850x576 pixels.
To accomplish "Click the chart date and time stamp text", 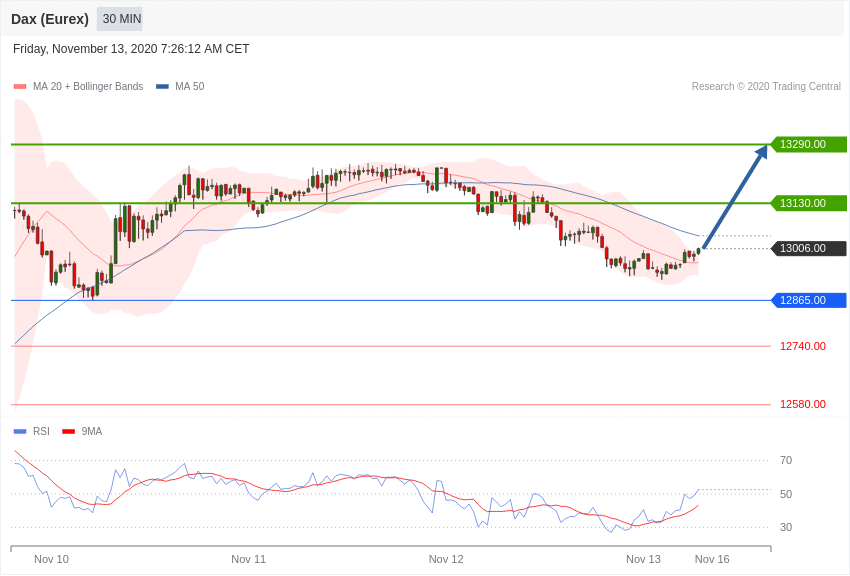I will point(131,49).
